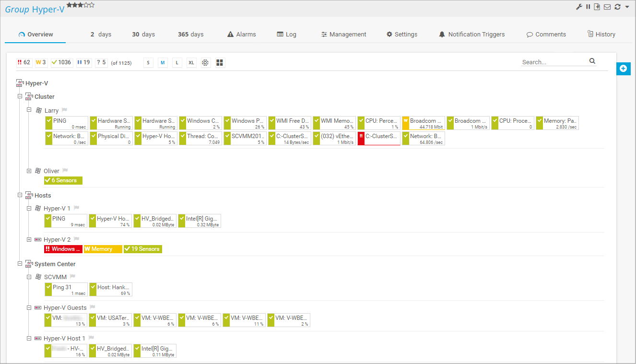Collapse the Cluster group tree node

[20, 96]
